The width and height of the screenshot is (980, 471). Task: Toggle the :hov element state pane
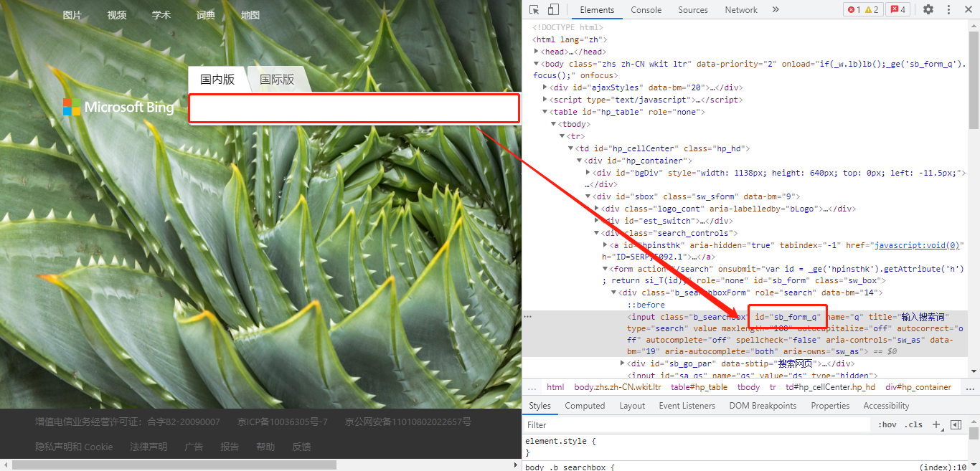point(887,424)
